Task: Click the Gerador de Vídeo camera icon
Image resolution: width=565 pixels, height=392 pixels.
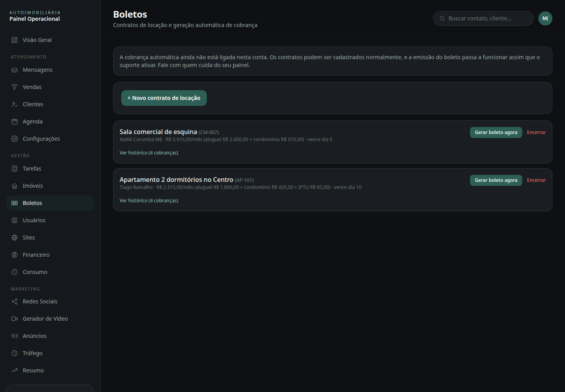Action: pyautogui.click(x=15, y=319)
